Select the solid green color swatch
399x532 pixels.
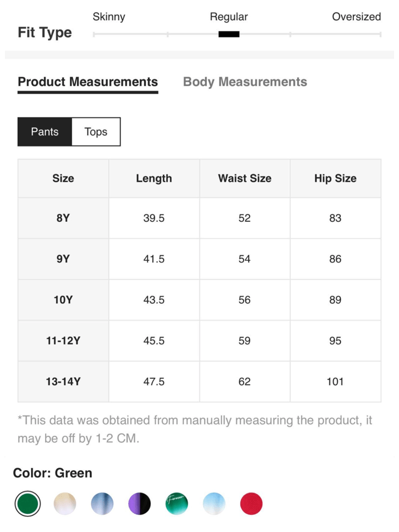pyautogui.click(x=28, y=504)
